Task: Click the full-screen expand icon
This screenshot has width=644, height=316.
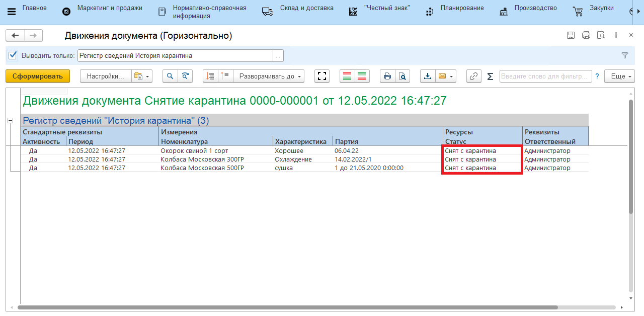Action: coord(322,76)
